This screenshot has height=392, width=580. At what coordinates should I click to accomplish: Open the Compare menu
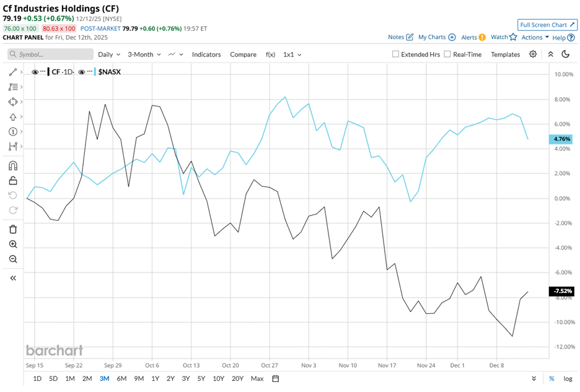243,54
